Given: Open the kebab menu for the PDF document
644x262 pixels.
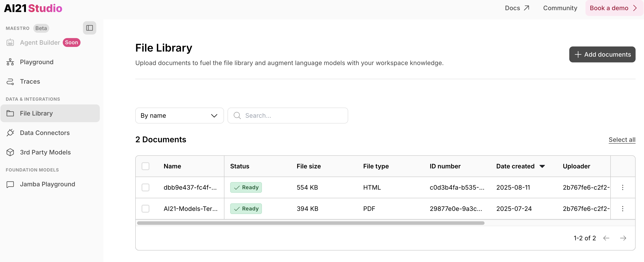Looking at the screenshot, I should click(622, 209).
